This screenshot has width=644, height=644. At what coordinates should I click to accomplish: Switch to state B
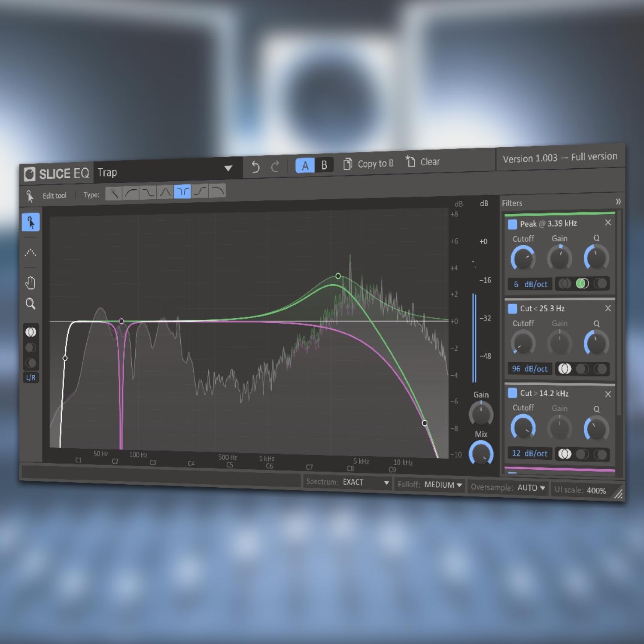[x=324, y=165]
